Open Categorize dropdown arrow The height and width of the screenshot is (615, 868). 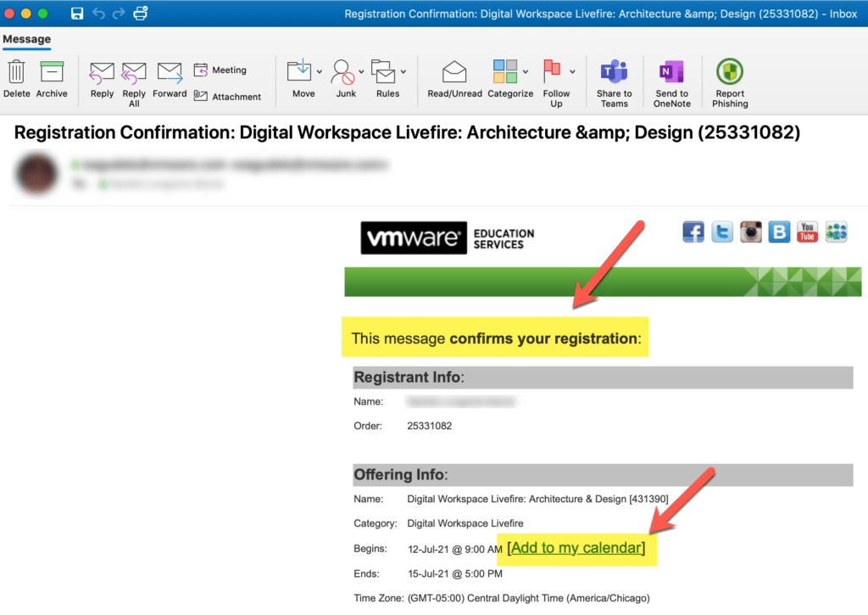coord(526,72)
